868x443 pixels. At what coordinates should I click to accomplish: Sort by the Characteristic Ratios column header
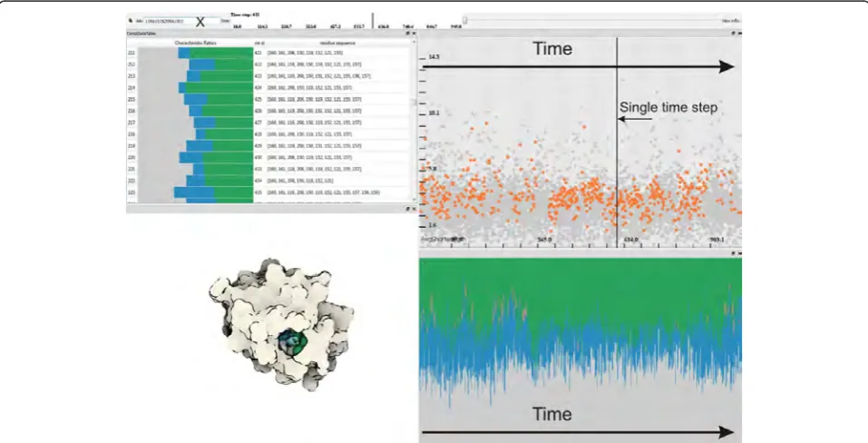coord(195,43)
